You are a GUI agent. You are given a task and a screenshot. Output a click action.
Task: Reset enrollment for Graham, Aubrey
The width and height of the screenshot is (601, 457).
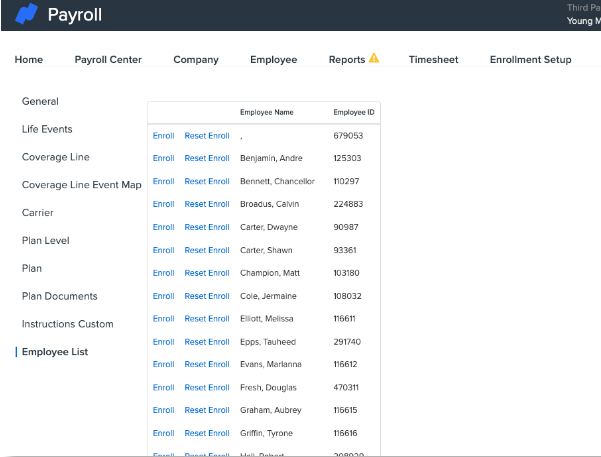[x=207, y=411]
